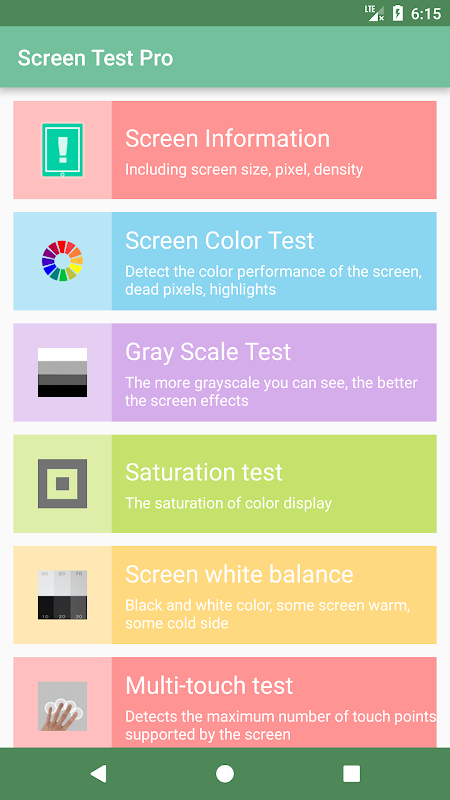Open the Gray Scale Test entry
Screen dimensions: 450x800
click(x=225, y=372)
